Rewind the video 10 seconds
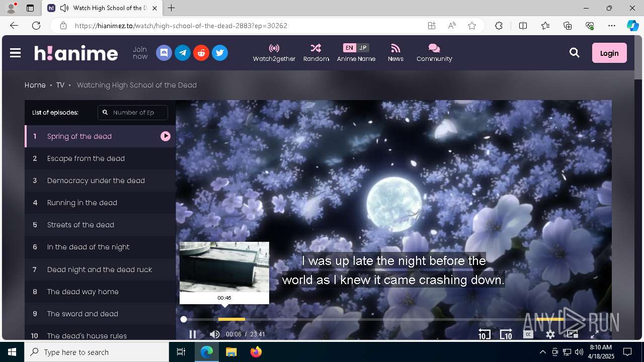 click(484, 334)
